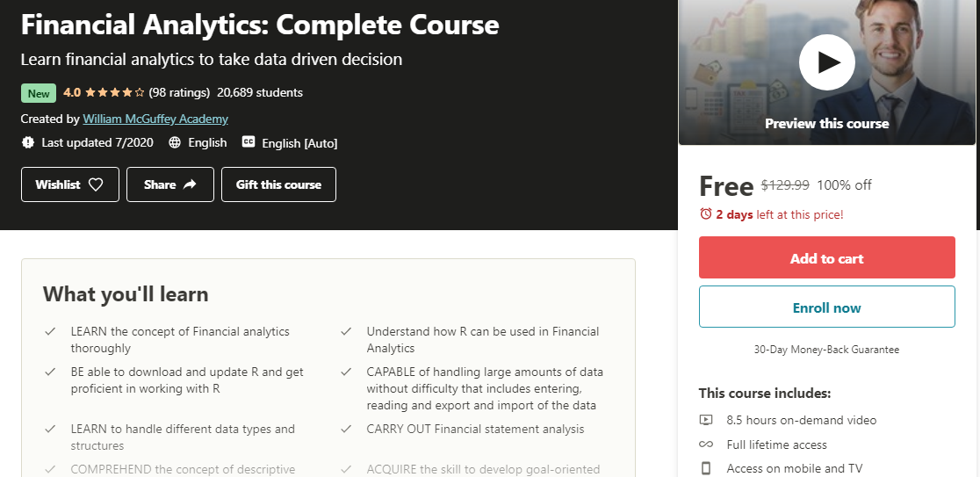Click the alarm clock icon
This screenshot has height=477, width=980.
click(706, 214)
